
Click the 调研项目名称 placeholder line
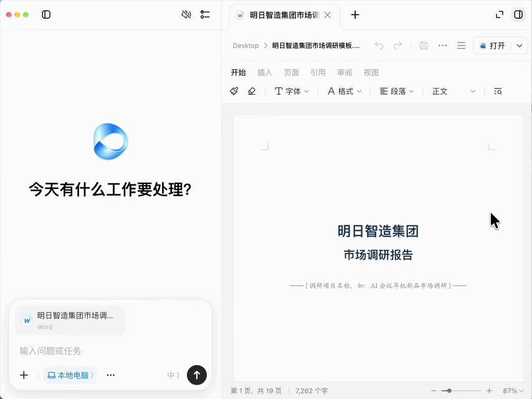(378, 286)
